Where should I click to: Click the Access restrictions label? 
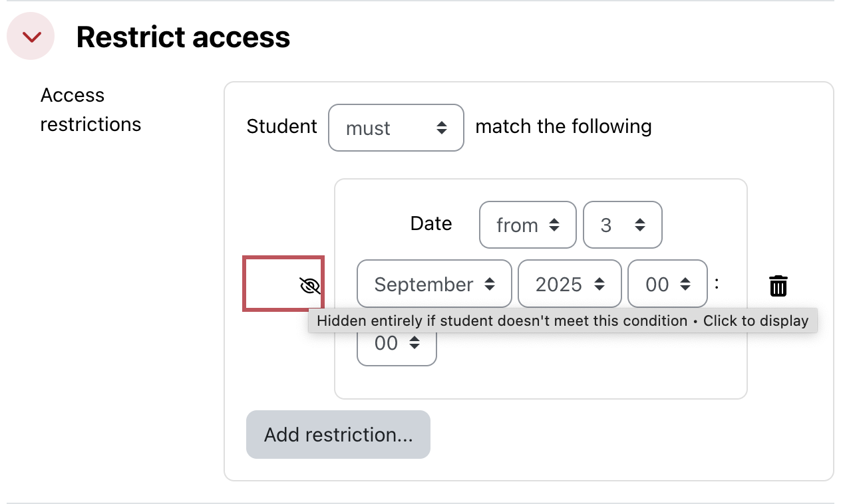pos(90,109)
